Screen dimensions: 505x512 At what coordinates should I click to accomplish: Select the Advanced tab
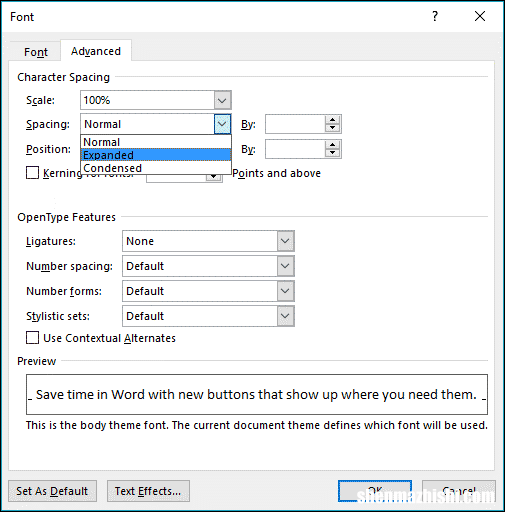click(96, 51)
